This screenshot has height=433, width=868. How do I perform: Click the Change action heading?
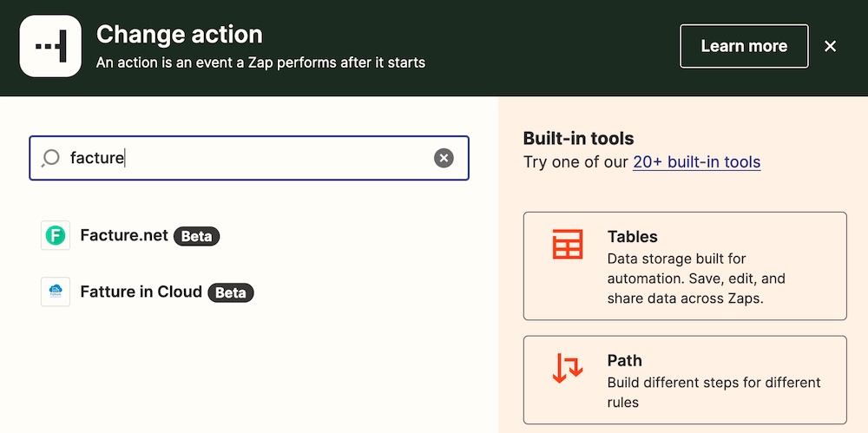tap(180, 35)
